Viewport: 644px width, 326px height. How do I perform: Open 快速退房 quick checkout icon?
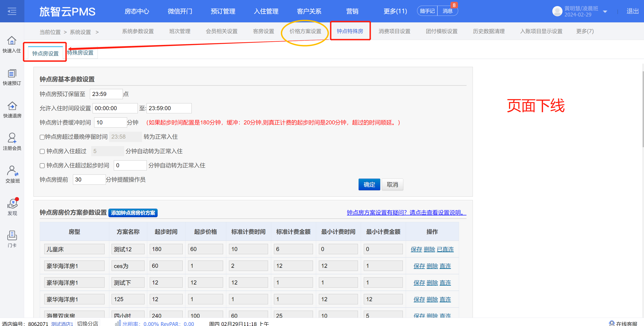12,110
